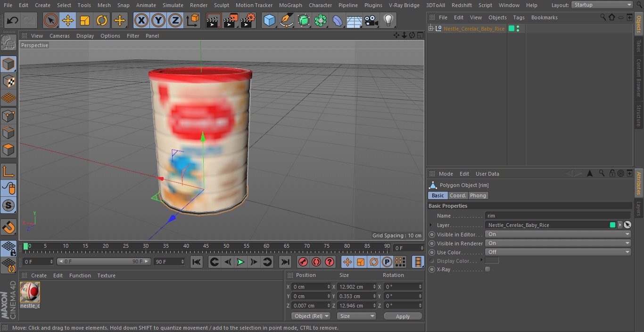Toggle the Snap magnet icon
The width and height of the screenshot is (644, 332).
[8, 227]
